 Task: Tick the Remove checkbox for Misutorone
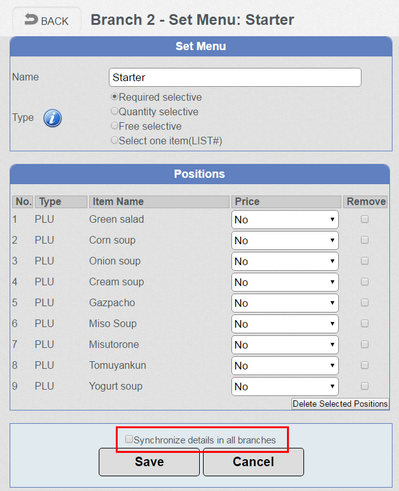tap(365, 344)
